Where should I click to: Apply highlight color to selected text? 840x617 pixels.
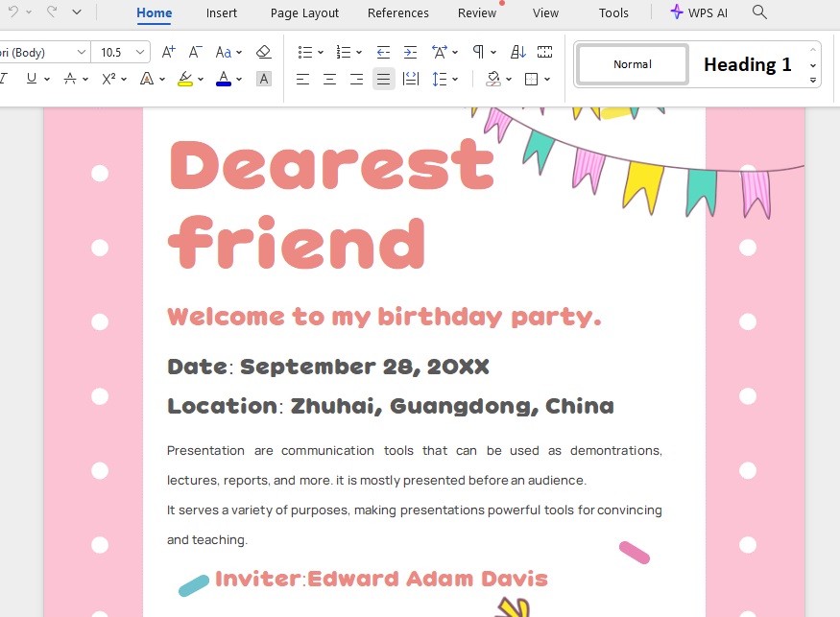point(184,79)
